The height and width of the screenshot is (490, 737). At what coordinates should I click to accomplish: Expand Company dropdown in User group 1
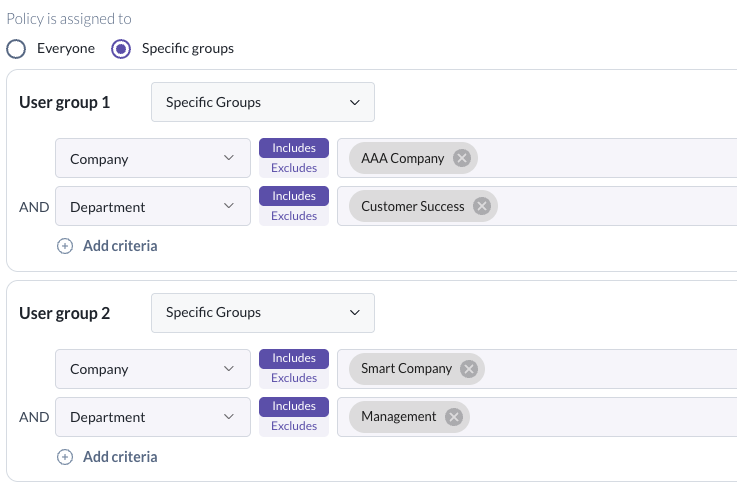pos(153,159)
